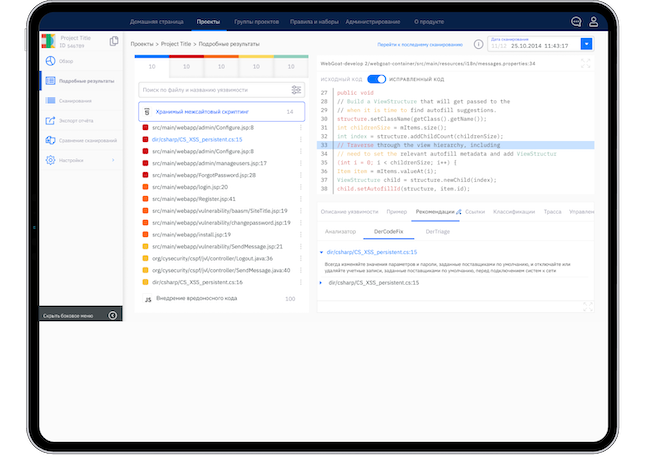The image size is (650, 469).
Task: Switch to the Ссылки tab
Action: coord(475,211)
